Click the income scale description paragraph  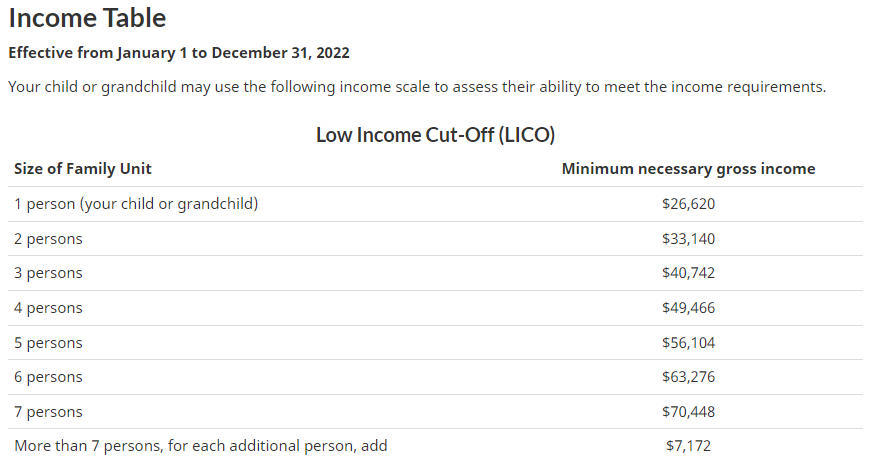coord(417,86)
